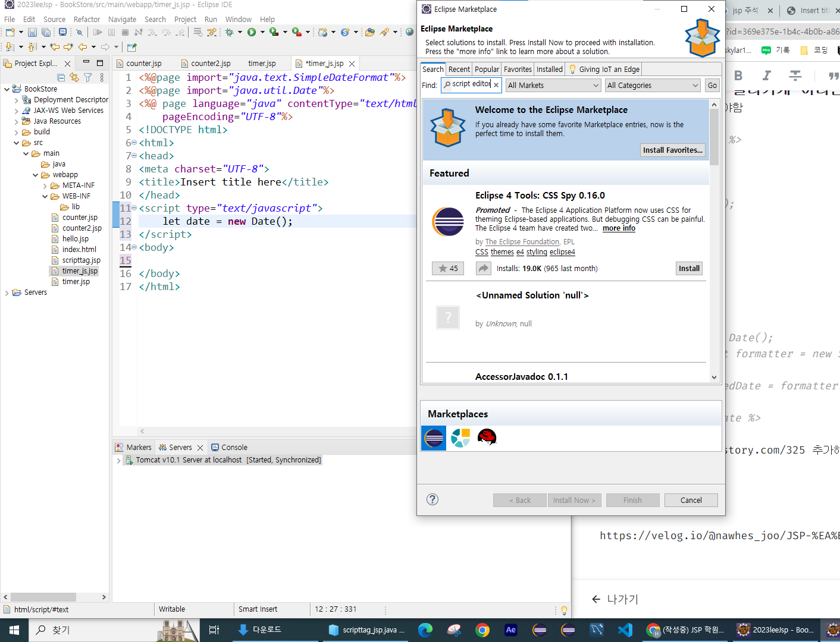Image resolution: width=840 pixels, height=642 pixels.
Task: Open Visual Studio Code from taskbar
Action: pyautogui.click(x=625, y=630)
